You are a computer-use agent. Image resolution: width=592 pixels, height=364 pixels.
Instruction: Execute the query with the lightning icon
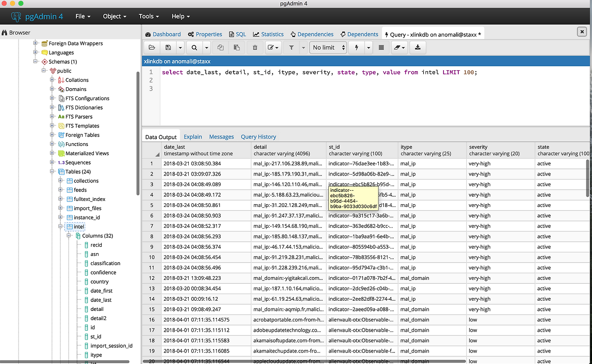pyautogui.click(x=357, y=48)
